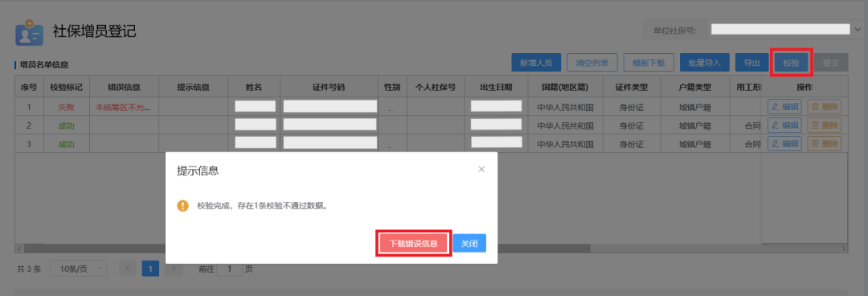The image size is (868, 296).
Task: Click the 国籍(地区籍) column header
Action: click(x=565, y=87)
